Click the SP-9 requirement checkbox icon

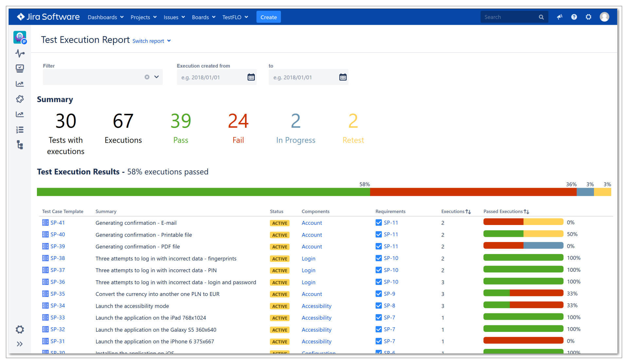point(379,294)
